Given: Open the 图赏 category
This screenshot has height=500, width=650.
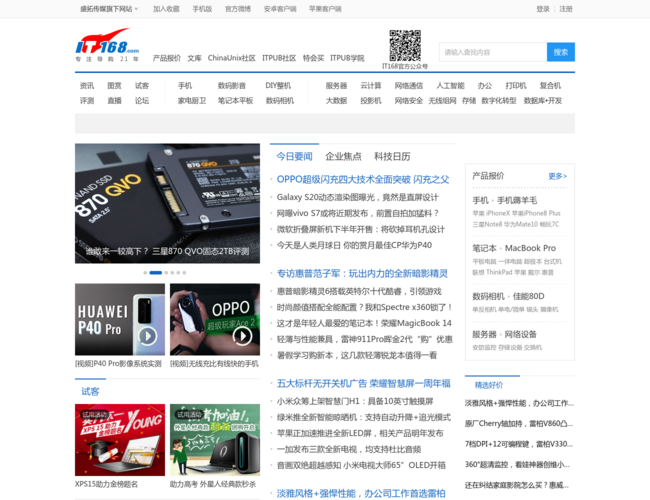Looking at the screenshot, I should [x=114, y=85].
